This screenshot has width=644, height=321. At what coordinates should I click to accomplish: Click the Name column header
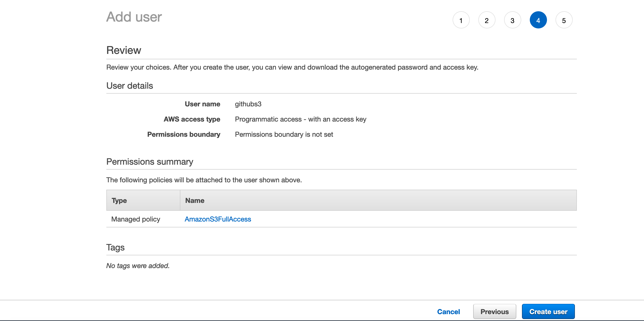click(195, 200)
